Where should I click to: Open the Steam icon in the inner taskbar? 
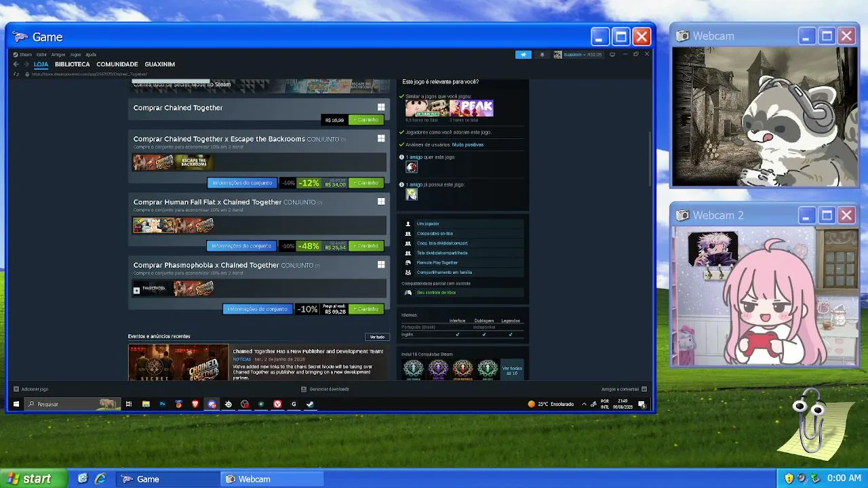310,404
